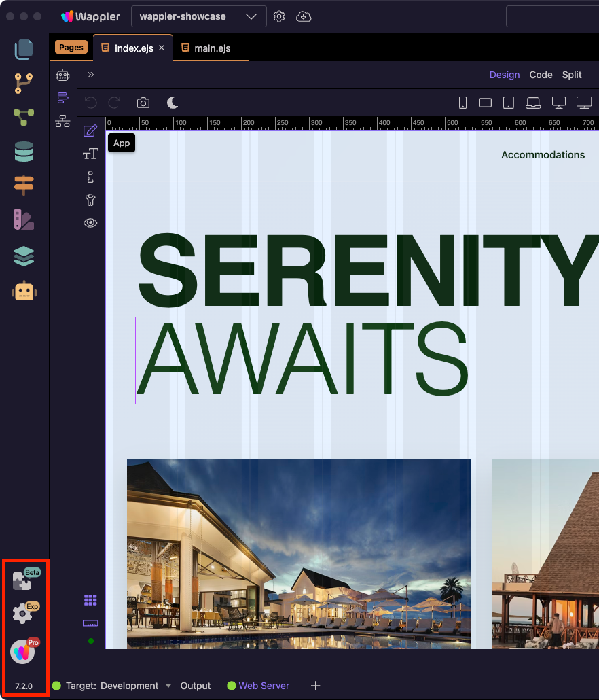
Task: Open the Database Manager in the sidebar
Action: tap(24, 152)
